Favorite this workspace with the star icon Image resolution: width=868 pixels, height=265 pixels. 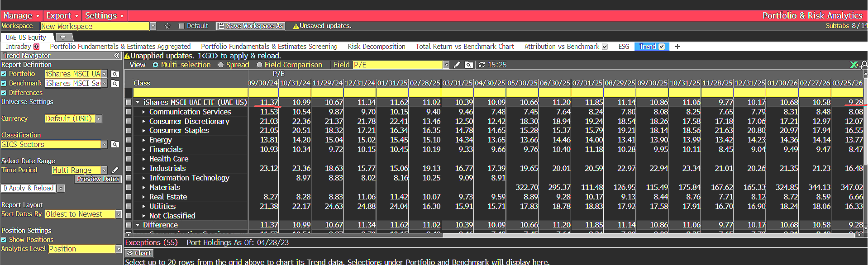point(167,26)
